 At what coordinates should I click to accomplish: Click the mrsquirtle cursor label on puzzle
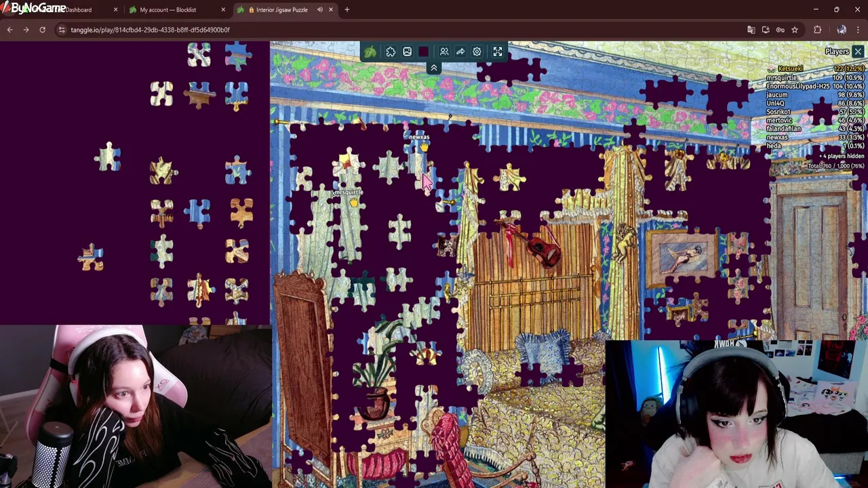348,192
